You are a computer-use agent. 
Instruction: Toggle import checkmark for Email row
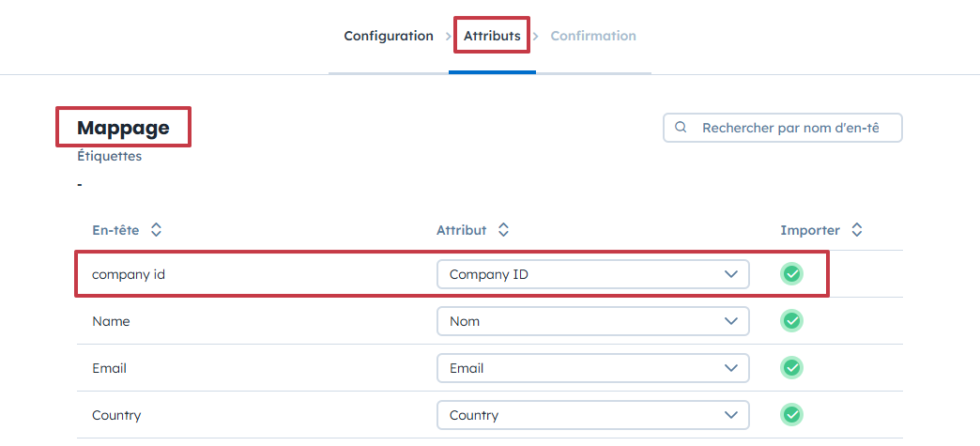click(x=791, y=368)
